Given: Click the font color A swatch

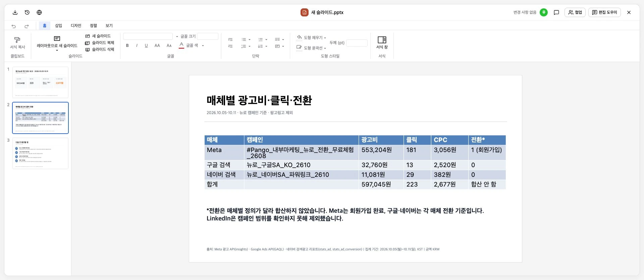Looking at the screenshot, I should (181, 45).
